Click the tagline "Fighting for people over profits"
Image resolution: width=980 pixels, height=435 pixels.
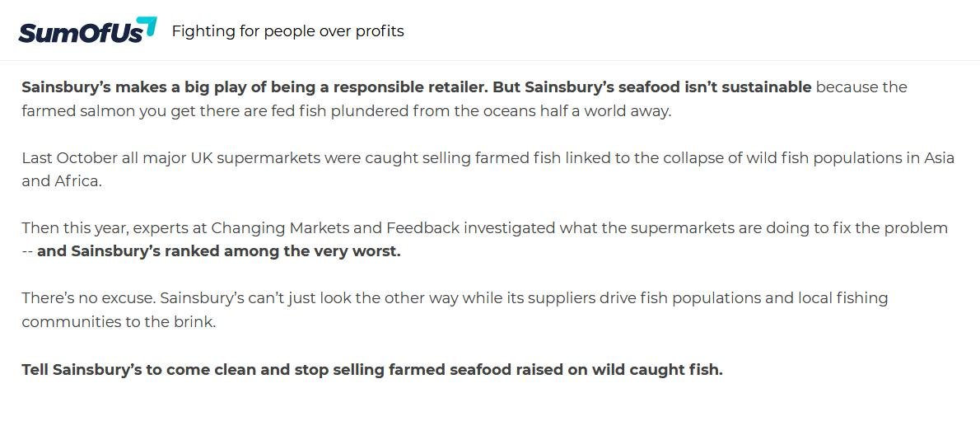click(x=287, y=31)
